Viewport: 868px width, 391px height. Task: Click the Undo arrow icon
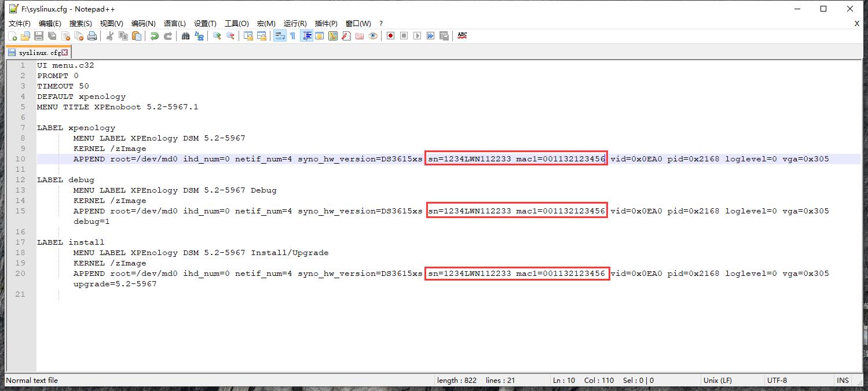[154, 36]
